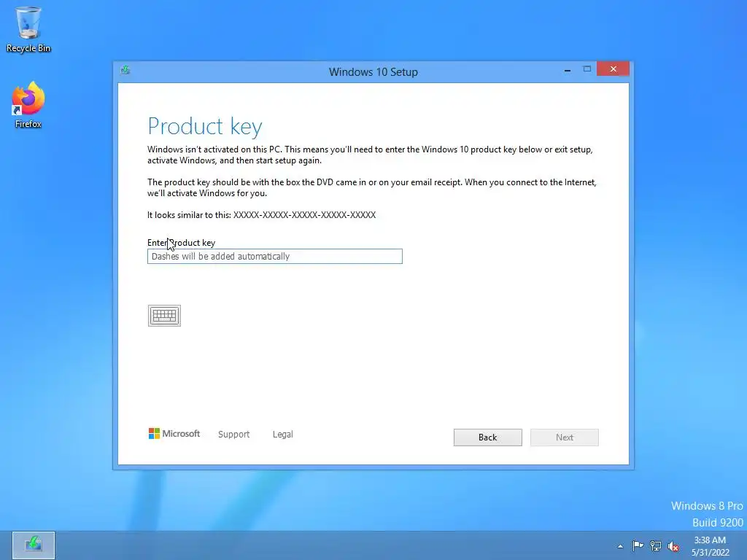Click the 'Enter product key' label
Image resolution: width=747 pixels, height=560 pixels.
coord(181,242)
